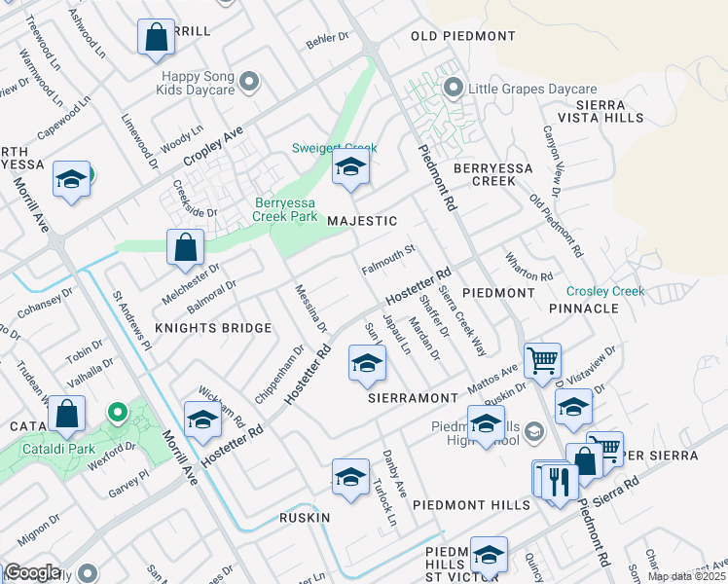The height and width of the screenshot is (584, 728).
Task: Open the shopping bag marker near Ashwood Ln
Action: tap(157, 39)
